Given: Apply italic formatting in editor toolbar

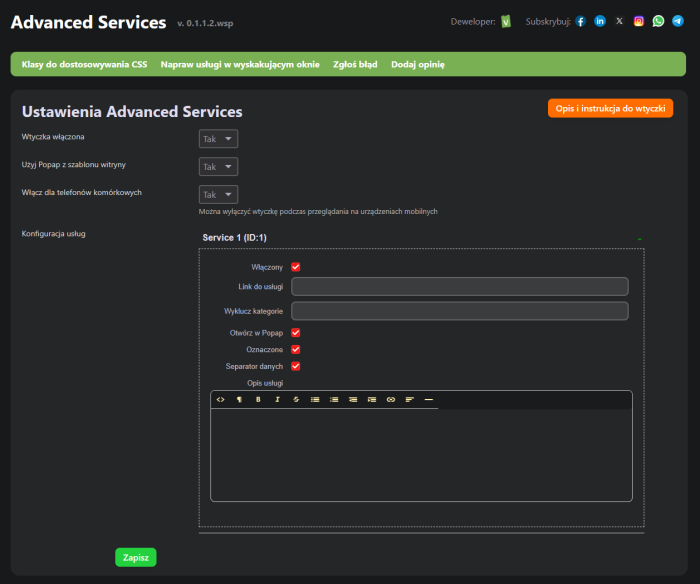Looking at the screenshot, I should coord(277,400).
